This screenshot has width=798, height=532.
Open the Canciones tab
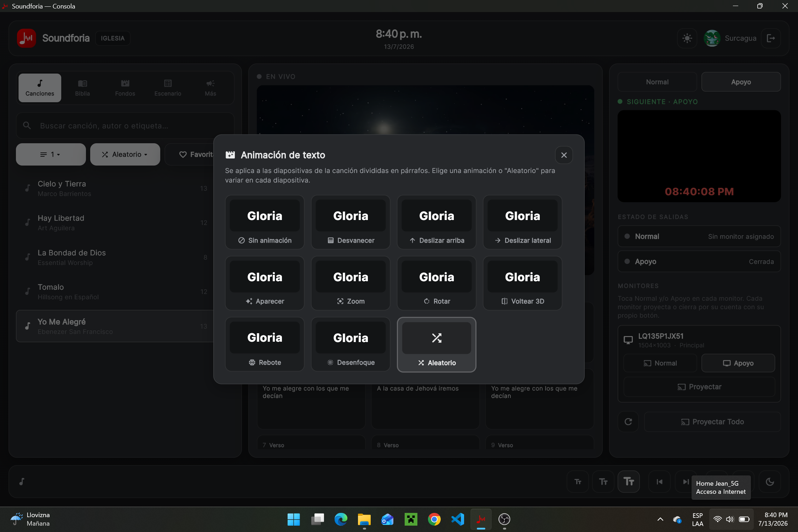click(x=40, y=88)
